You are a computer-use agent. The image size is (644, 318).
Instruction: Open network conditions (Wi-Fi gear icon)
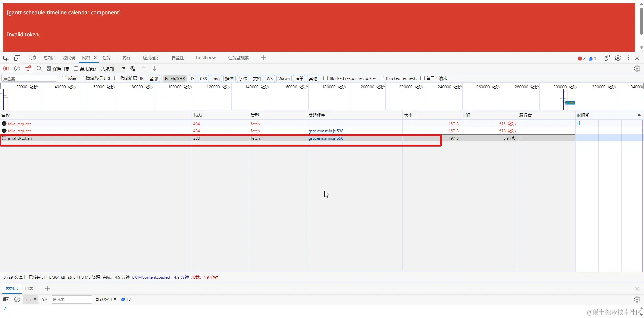[133, 68]
